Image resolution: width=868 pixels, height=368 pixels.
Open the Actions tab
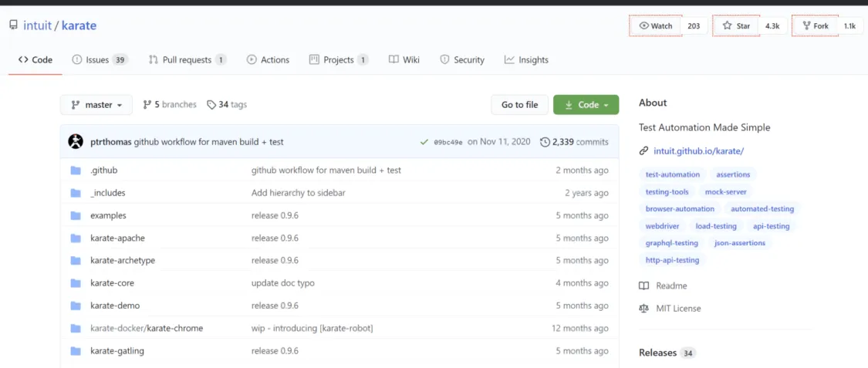pos(268,59)
